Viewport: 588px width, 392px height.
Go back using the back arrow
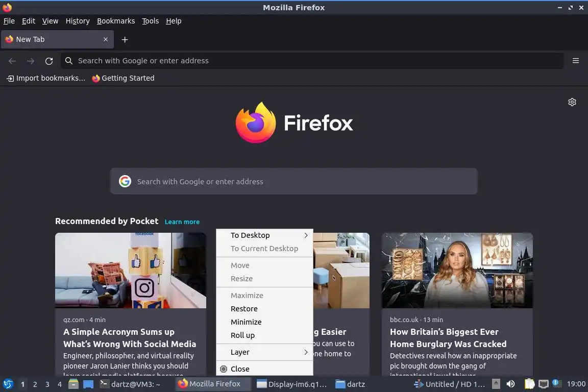pyautogui.click(x=12, y=61)
